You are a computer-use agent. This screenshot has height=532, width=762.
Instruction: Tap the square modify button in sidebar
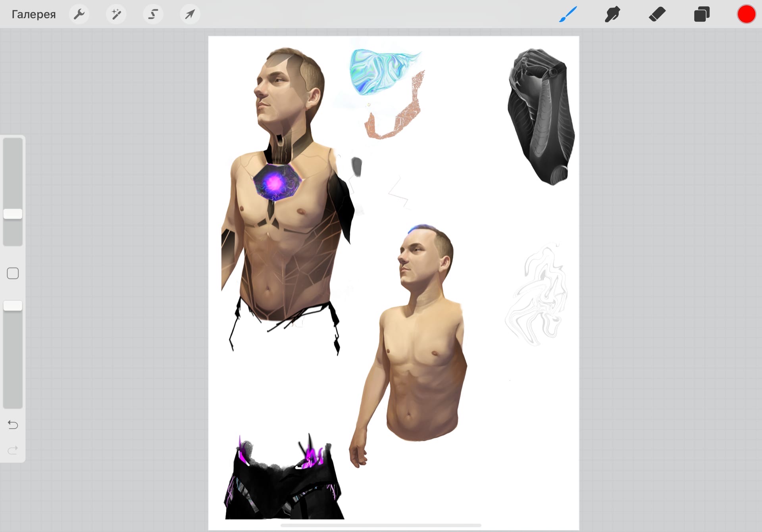13,273
